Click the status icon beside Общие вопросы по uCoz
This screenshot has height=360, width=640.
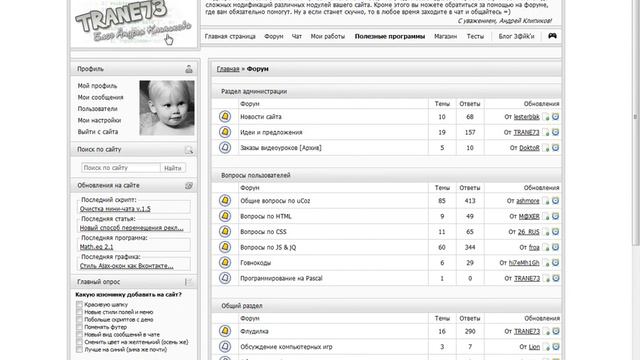[225, 200]
